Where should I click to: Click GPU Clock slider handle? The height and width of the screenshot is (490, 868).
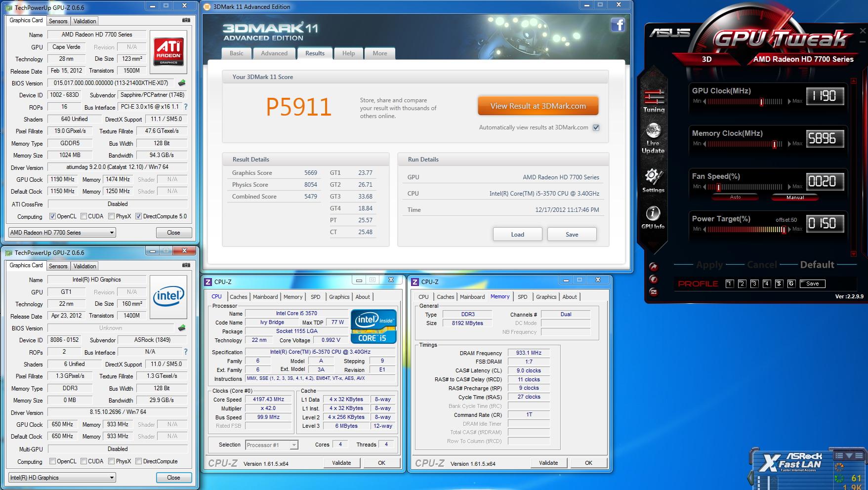pos(761,101)
